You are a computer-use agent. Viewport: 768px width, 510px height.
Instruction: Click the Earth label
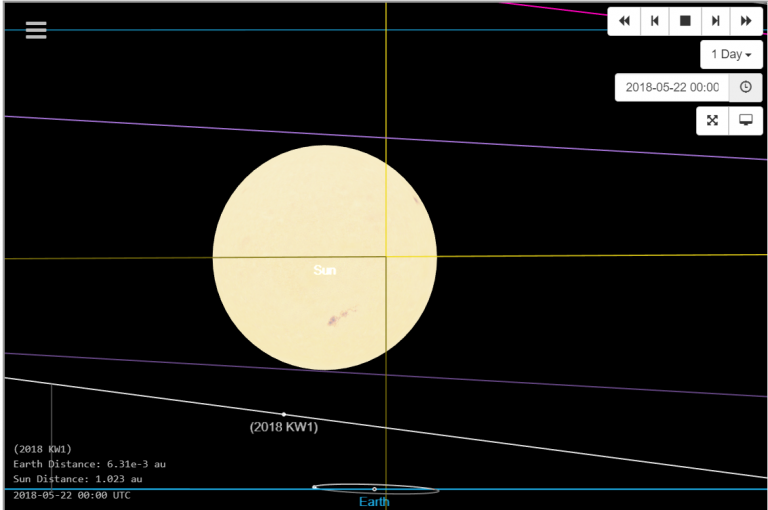point(374,502)
